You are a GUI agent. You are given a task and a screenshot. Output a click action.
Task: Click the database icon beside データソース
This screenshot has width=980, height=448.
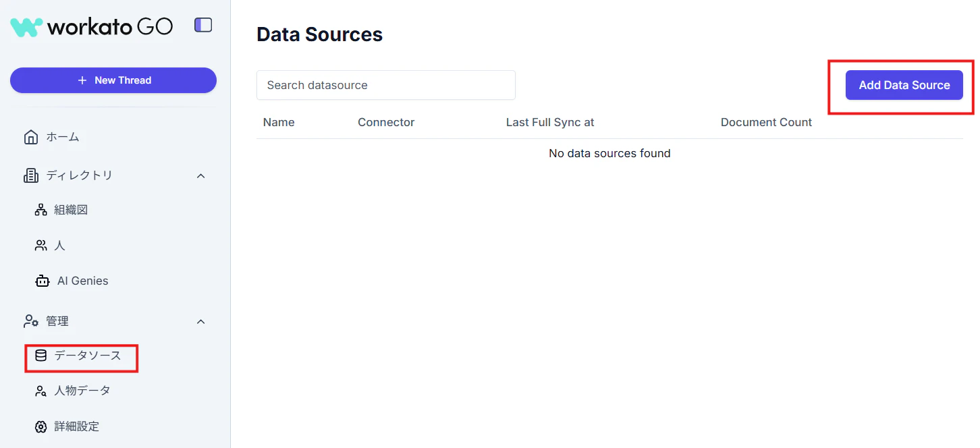[40, 356]
